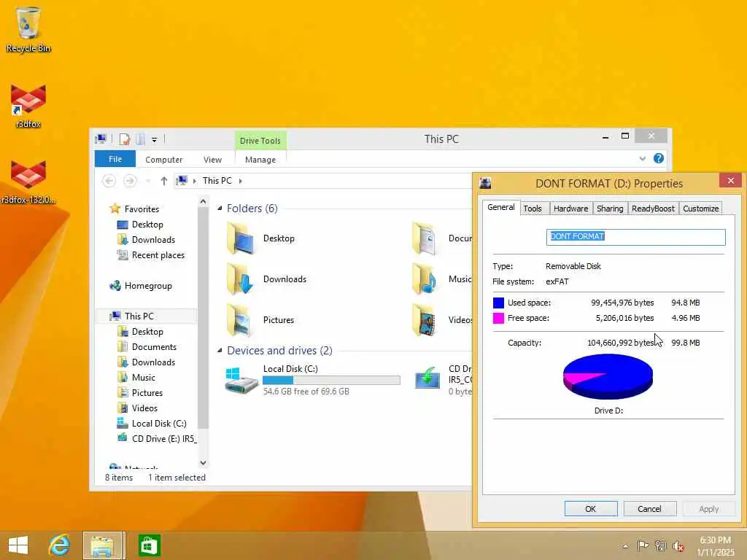Image resolution: width=747 pixels, height=560 pixels.
Task: Click the New folder icon in quick access toolbar
Action: [141, 139]
